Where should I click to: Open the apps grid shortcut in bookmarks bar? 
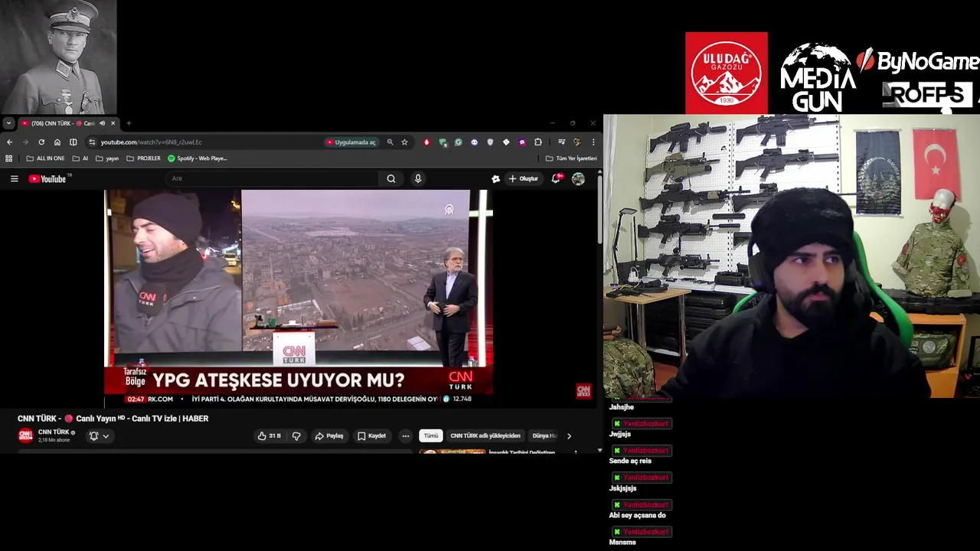tap(9, 158)
